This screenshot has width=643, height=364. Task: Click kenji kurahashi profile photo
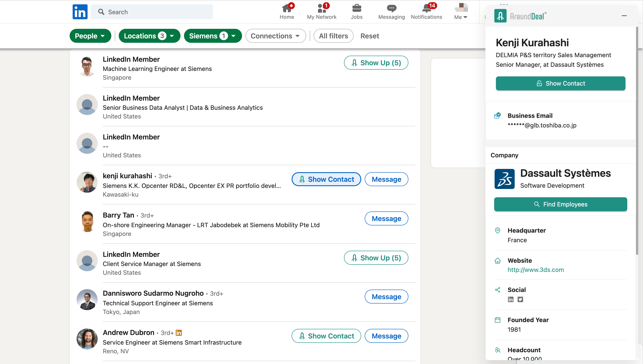click(x=87, y=182)
